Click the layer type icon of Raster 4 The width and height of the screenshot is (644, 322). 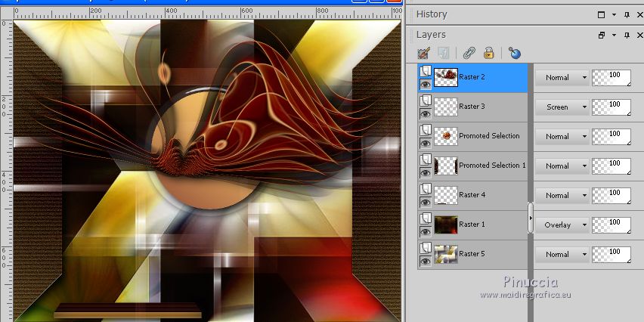[x=426, y=189]
